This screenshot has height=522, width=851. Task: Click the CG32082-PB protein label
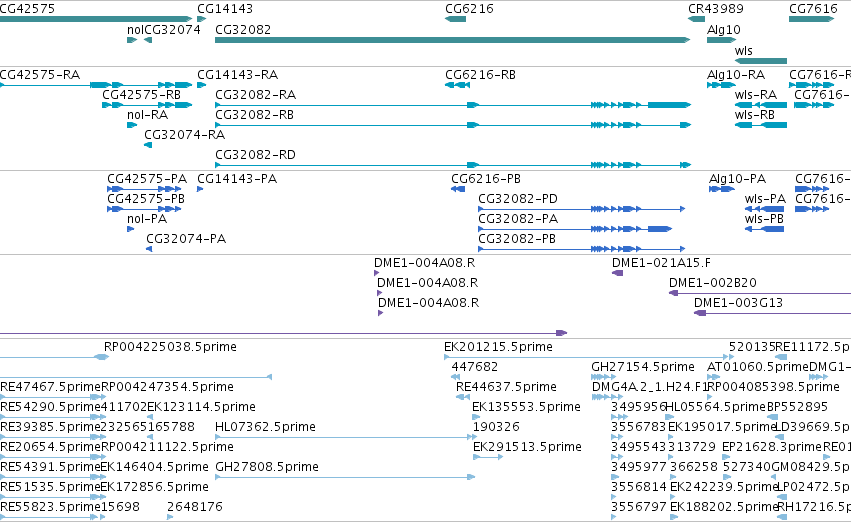[x=517, y=239]
